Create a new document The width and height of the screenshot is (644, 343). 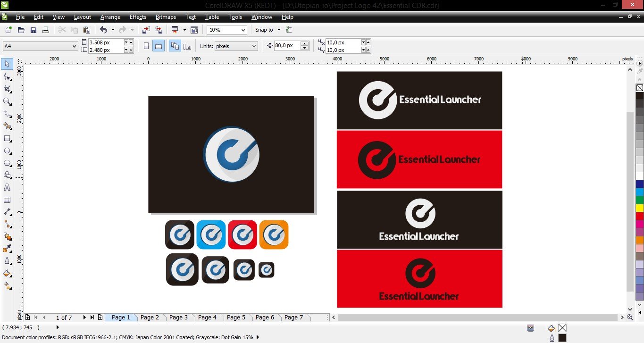coord(8,30)
